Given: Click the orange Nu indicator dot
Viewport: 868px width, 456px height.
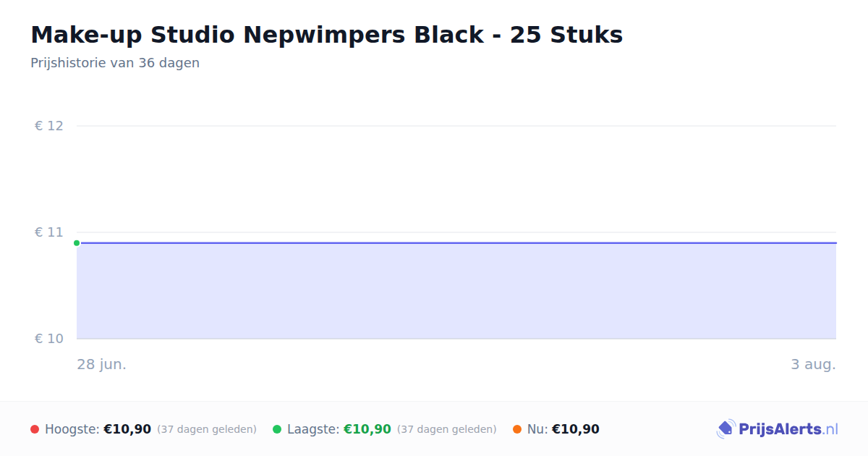Looking at the screenshot, I should point(517,429).
